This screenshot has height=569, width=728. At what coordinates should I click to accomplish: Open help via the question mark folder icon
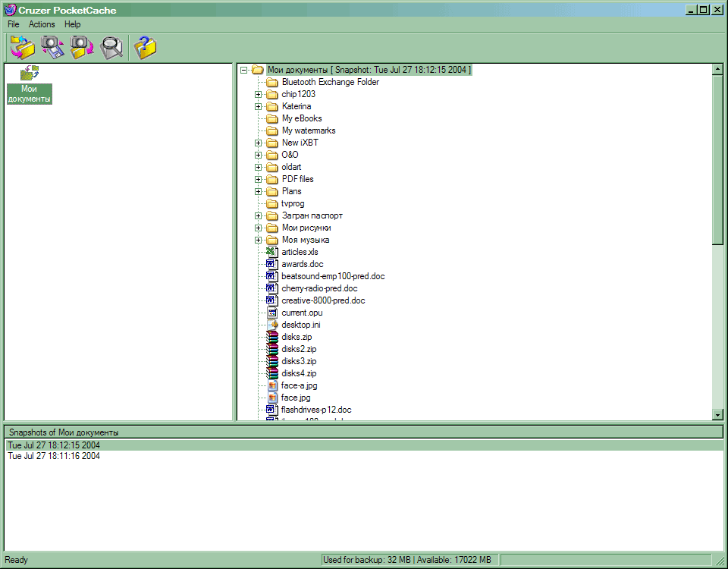tap(145, 47)
